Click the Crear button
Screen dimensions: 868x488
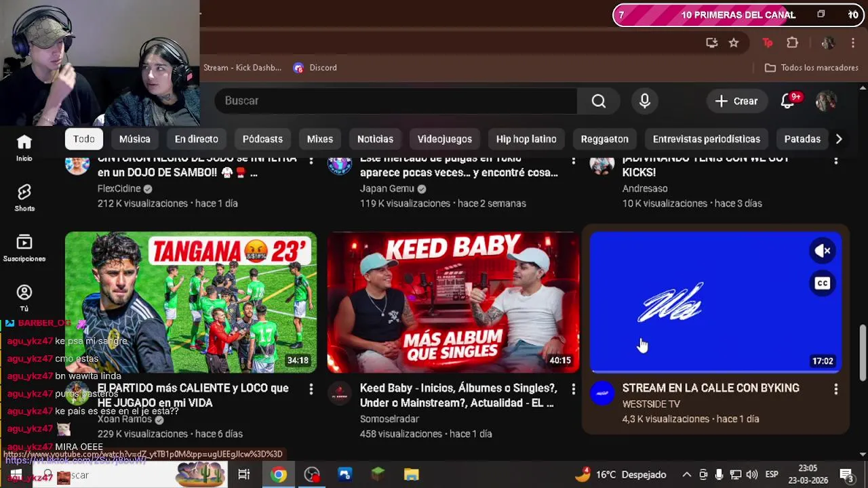pyautogui.click(x=736, y=101)
